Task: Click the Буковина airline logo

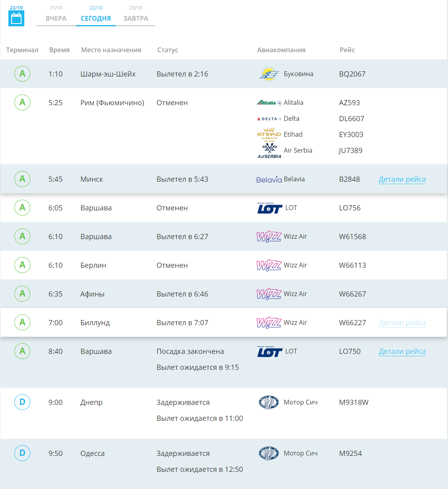Action: click(269, 74)
